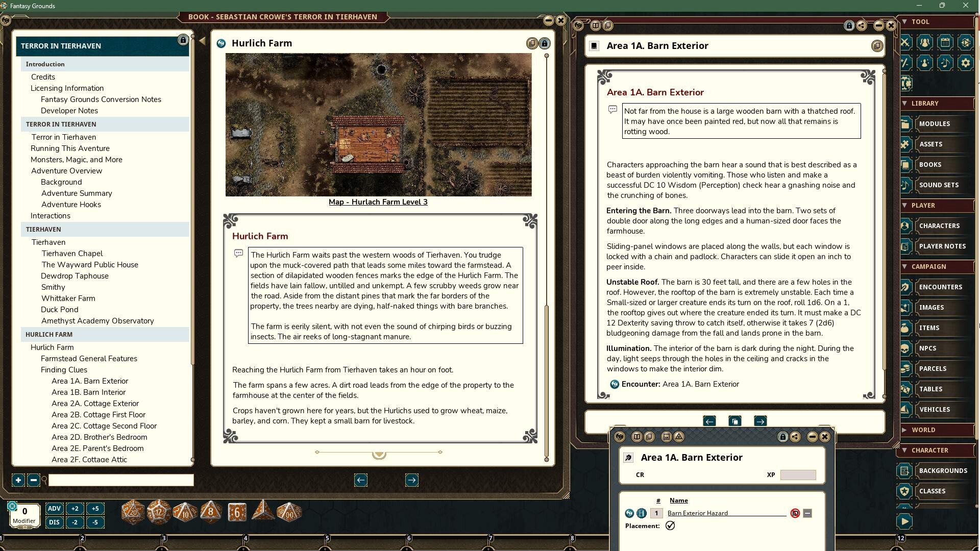
Task: Collapse the TOOL sidebar section
Action: [x=904, y=21]
